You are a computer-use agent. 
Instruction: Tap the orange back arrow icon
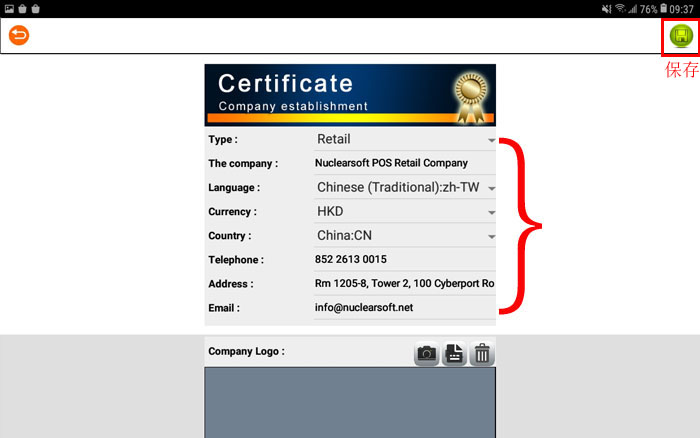click(19, 35)
